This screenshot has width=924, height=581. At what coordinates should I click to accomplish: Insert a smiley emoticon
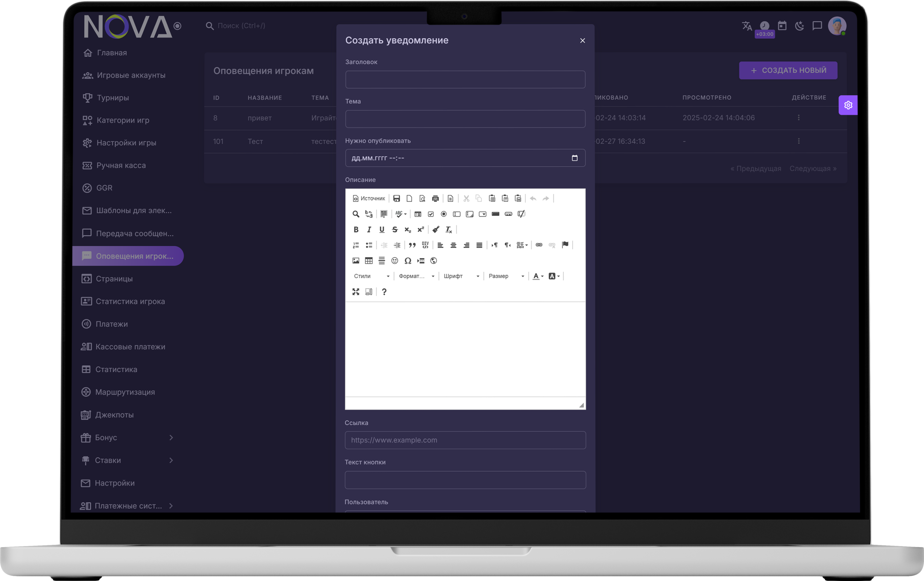click(395, 261)
